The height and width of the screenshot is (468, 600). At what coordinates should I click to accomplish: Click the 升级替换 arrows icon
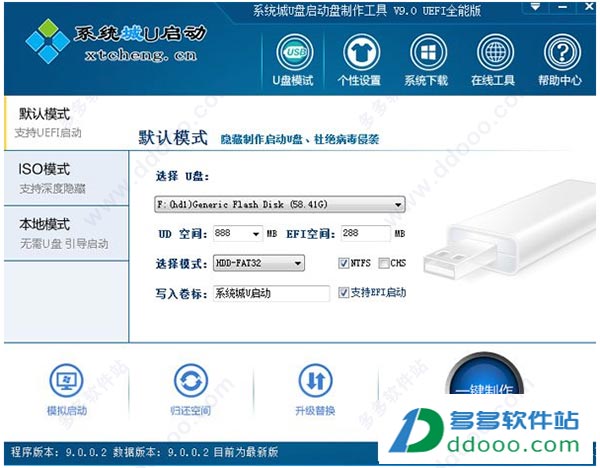tap(316, 381)
